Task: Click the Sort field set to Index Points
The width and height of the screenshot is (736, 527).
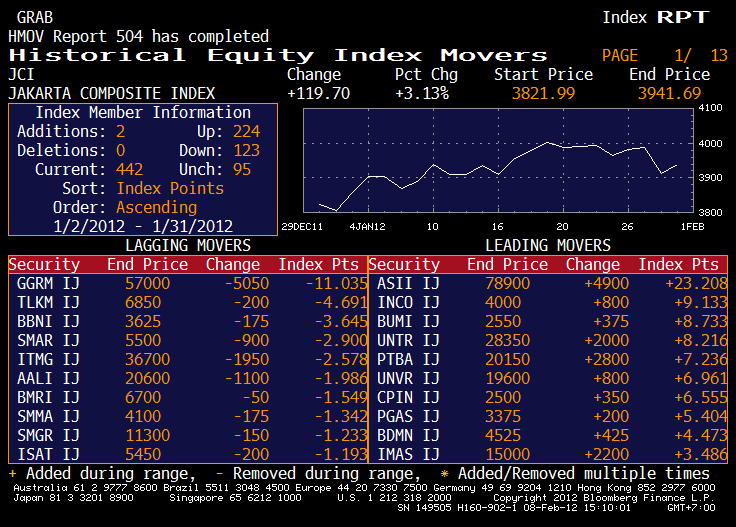Action: pos(170,189)
